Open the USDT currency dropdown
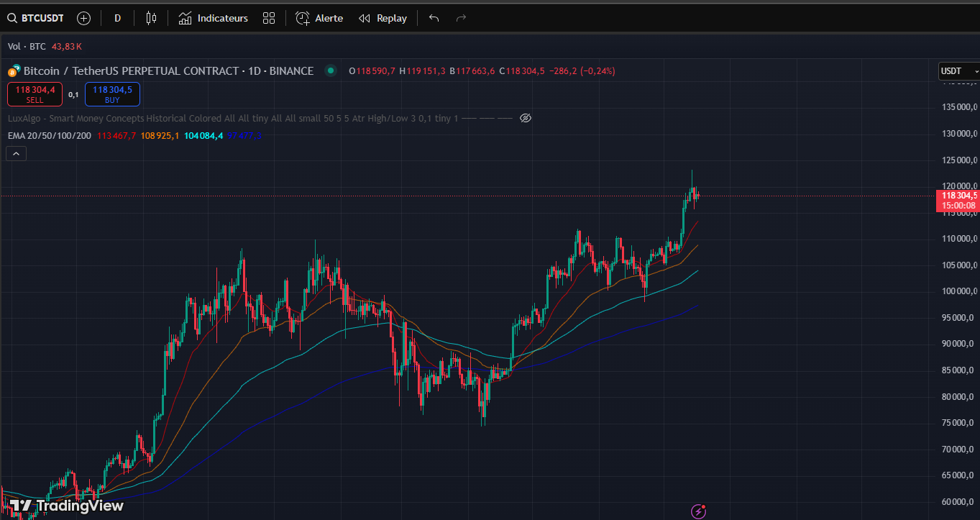Image resolution: width=980 pixels, height=520 pixels. 959,71
